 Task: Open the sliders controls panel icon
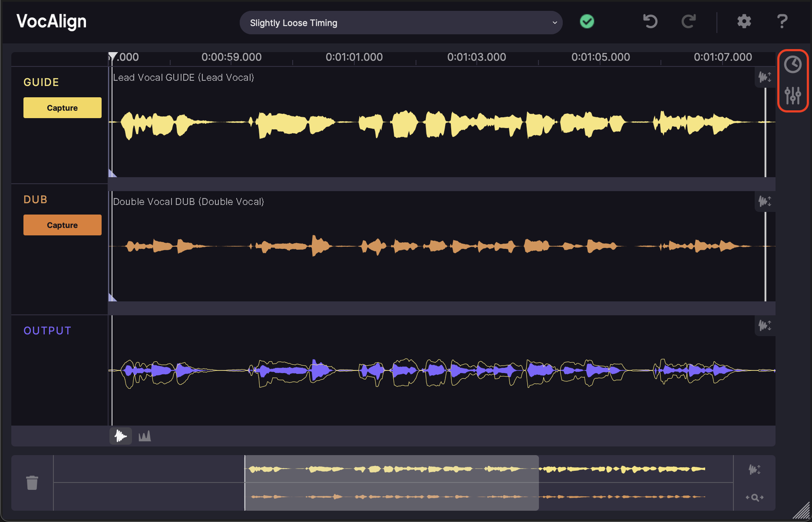tap(792, 95)
